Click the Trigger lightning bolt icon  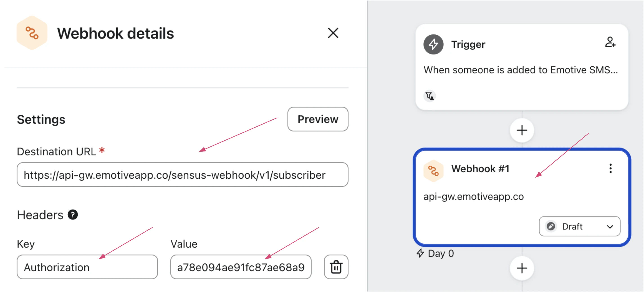(x=434, y=44)
